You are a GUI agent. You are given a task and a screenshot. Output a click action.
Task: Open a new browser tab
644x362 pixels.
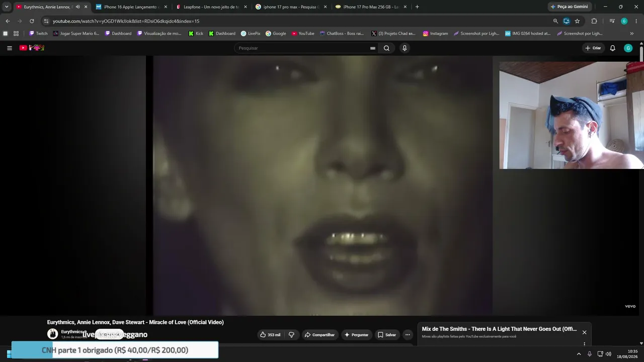pos(417,7)
